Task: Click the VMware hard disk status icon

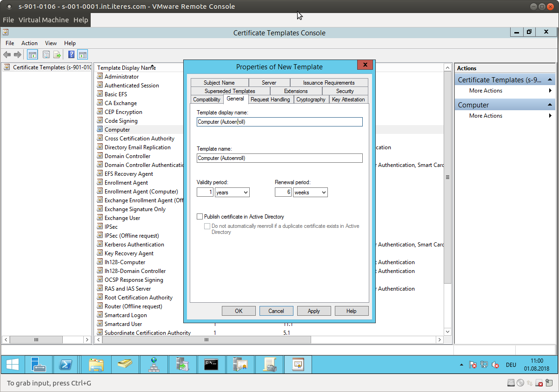Action: [511, 383]
